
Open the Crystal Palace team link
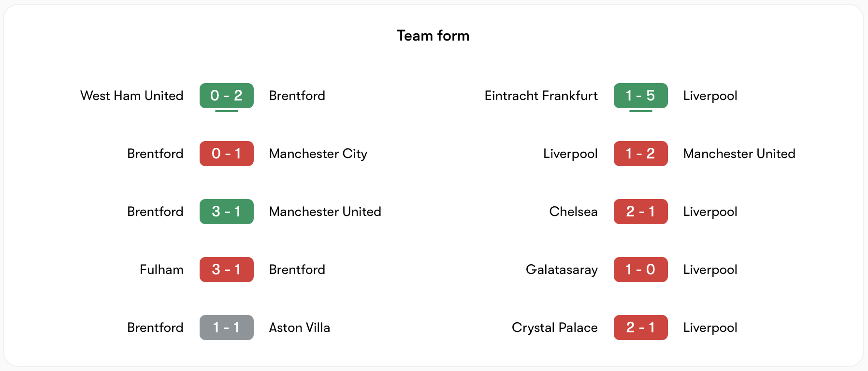[x=554, y=328]
